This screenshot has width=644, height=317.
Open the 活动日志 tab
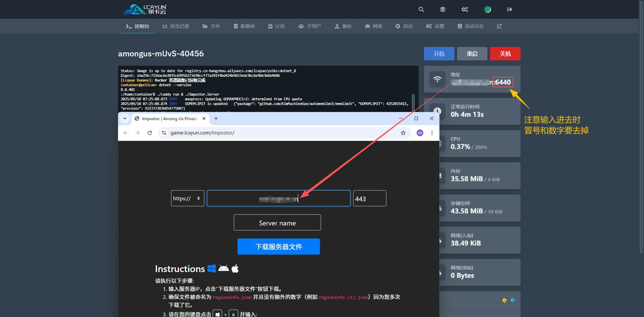(x=471, y=26)
